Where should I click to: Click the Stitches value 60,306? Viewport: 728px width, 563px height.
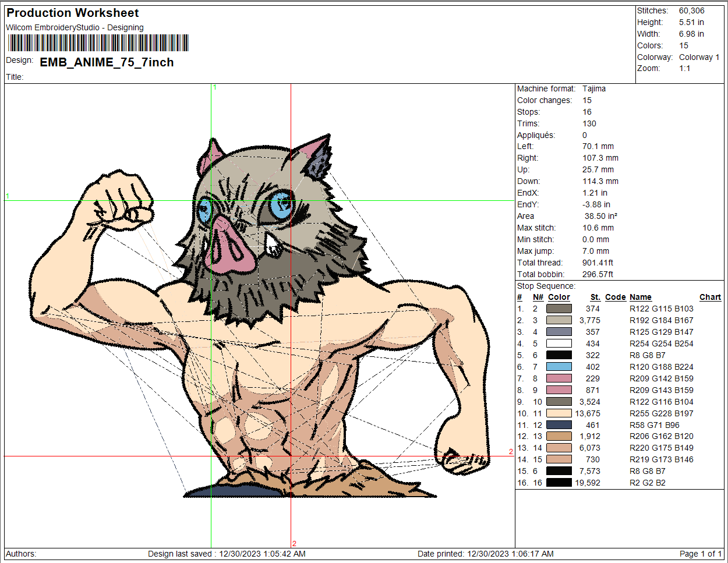pyautogui.click(x=691, y=10)
